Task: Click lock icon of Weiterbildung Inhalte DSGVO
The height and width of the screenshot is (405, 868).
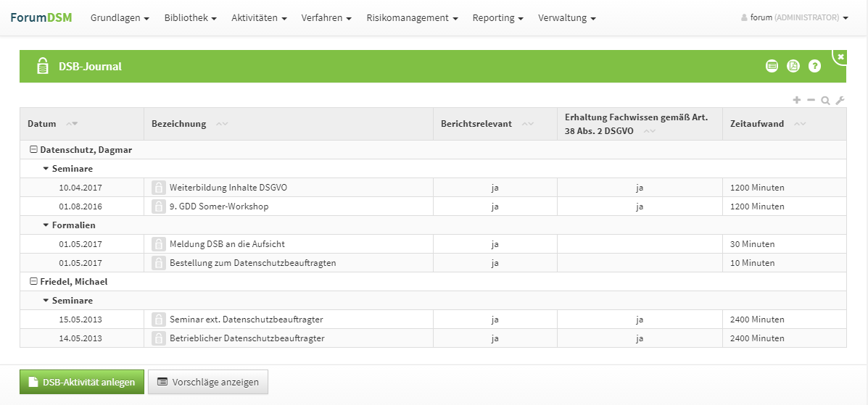Action: tap(159, 188)
